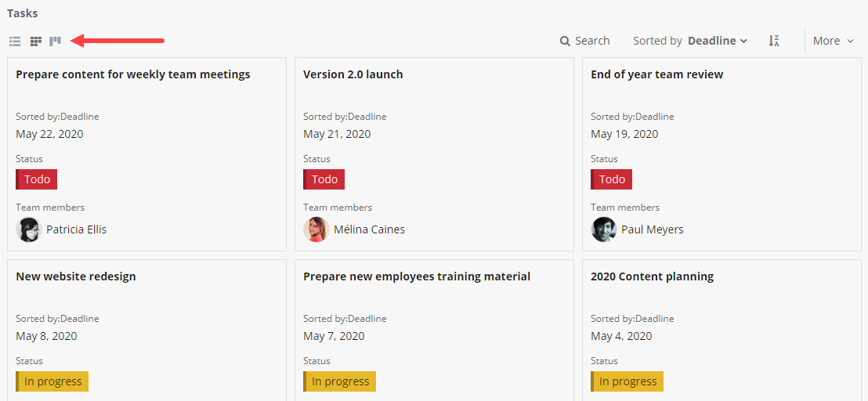Click the Todo status on Version 2.0 launch
Screen dimensions: 868x401
tap(324, 179)
